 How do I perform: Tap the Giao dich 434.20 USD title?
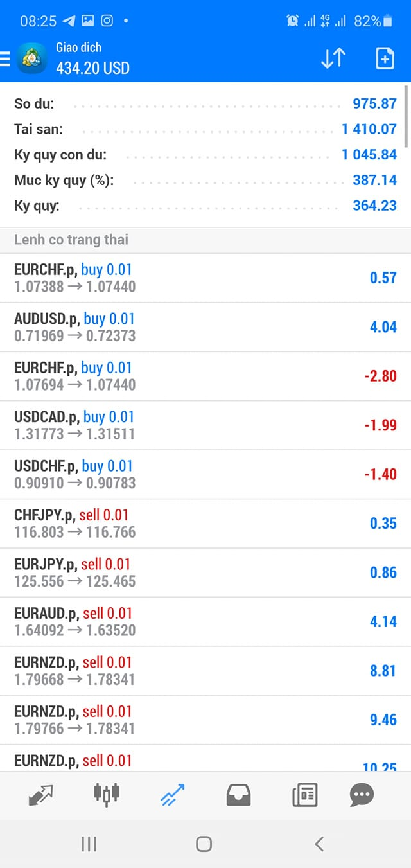tap(92, 58)
